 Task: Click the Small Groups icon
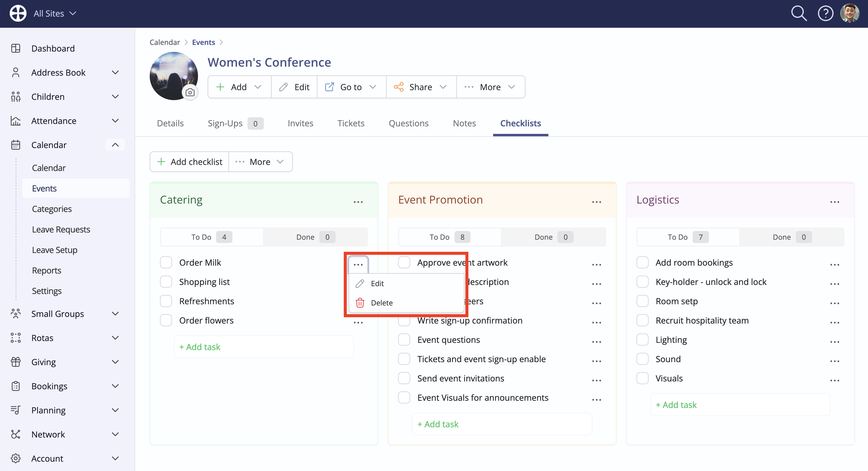pos(15,314)
